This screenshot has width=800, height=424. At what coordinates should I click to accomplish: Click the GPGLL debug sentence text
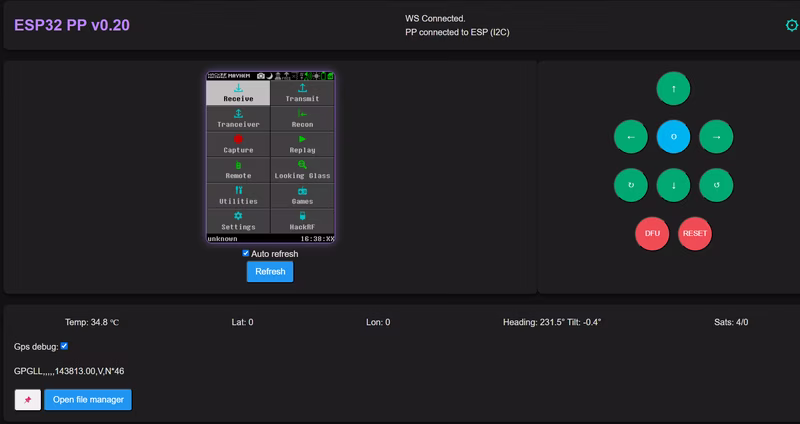pyautogui.click(x=69, y=371)
